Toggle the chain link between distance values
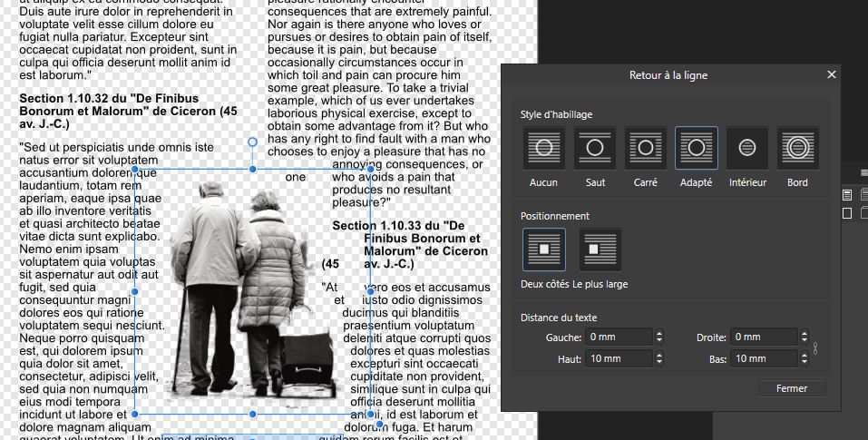The width and height of the screenshot is (868, 440). pos(814,348)
